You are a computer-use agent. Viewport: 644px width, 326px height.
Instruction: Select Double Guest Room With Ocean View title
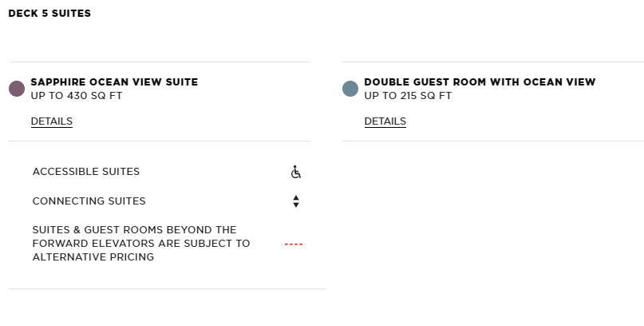point(480,82)
